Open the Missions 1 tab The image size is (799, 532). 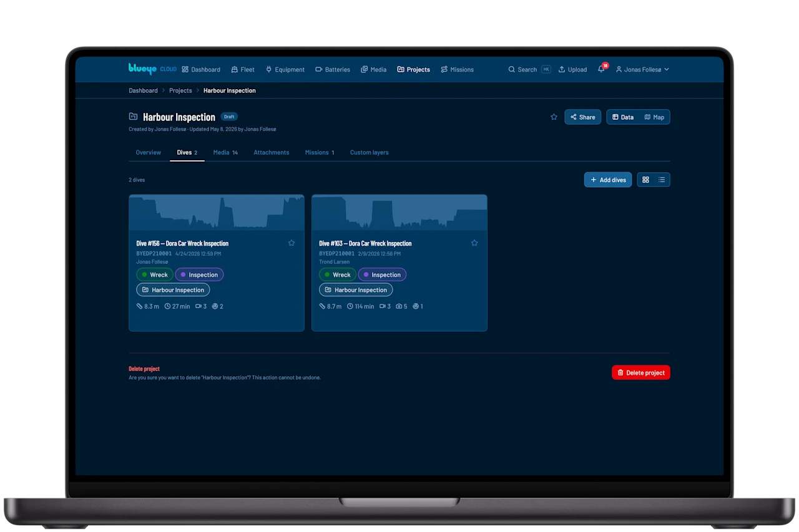[320, 152]
